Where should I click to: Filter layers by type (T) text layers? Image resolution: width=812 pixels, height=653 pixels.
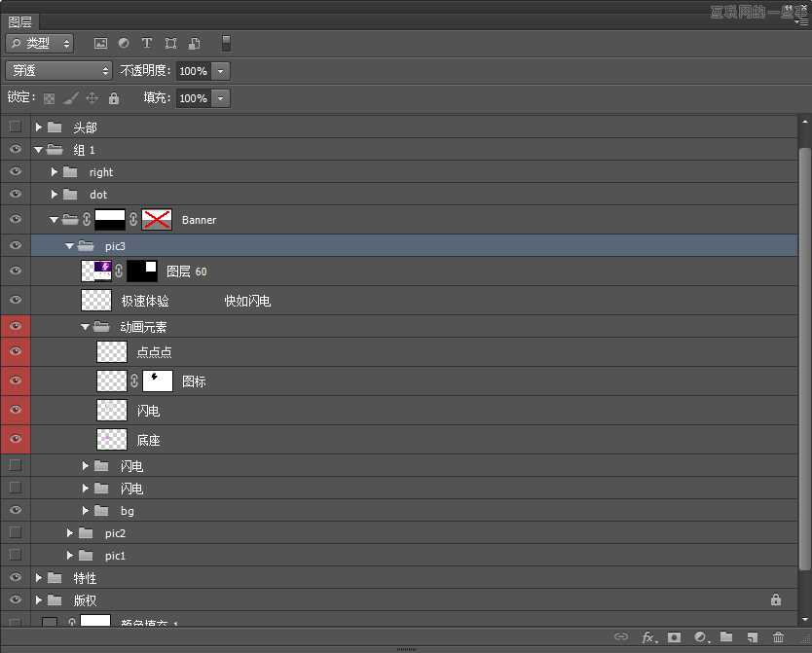click(x=147, y=43)
